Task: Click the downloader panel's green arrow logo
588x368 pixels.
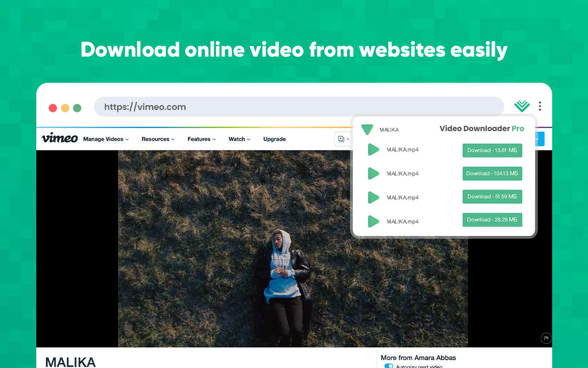Action: (x=367, y=129)
